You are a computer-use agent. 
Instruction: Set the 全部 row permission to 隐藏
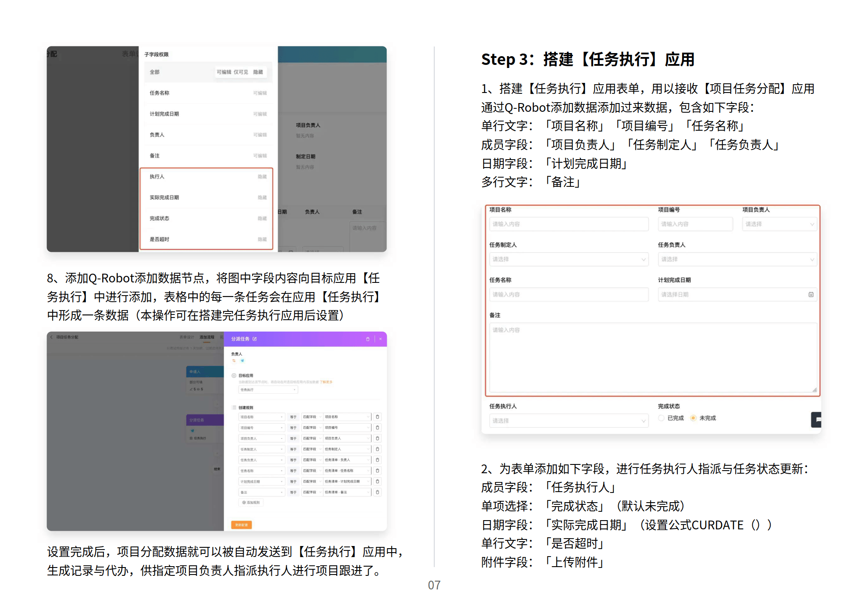[x=258, y=72]
